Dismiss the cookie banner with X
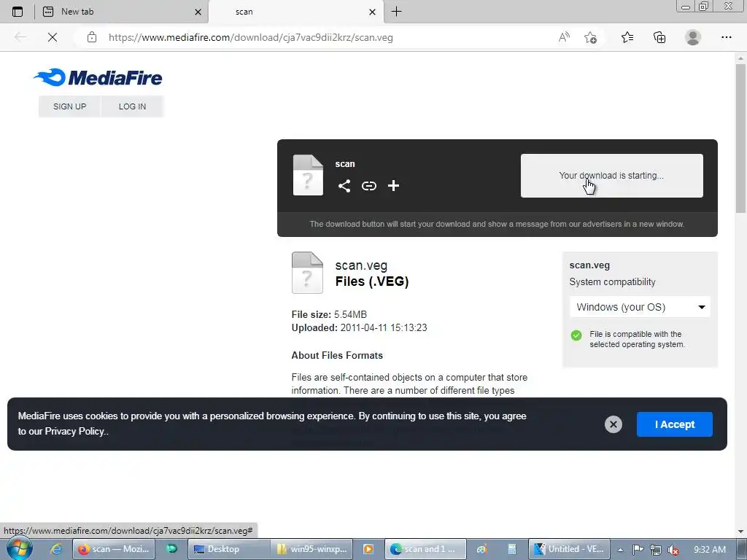747x560 pixels. click(x=613, y=424)
